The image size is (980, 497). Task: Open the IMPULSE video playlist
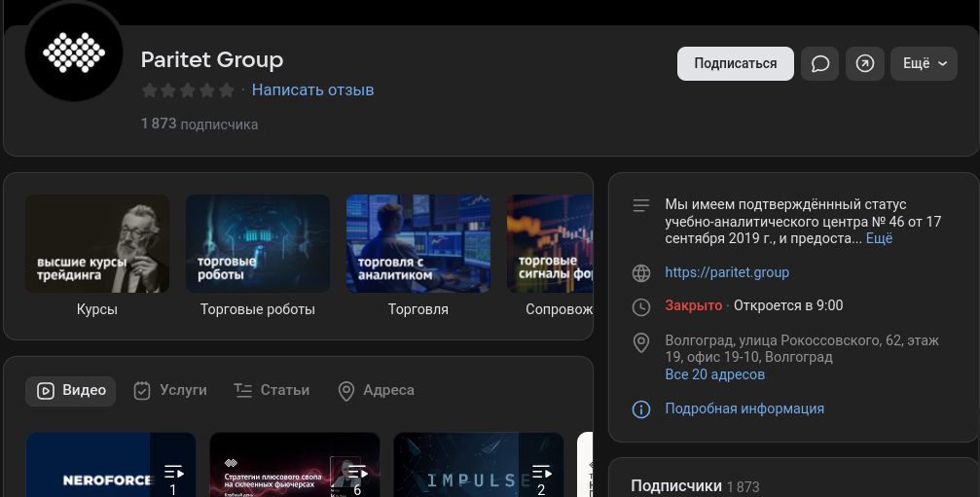[479, 465]
